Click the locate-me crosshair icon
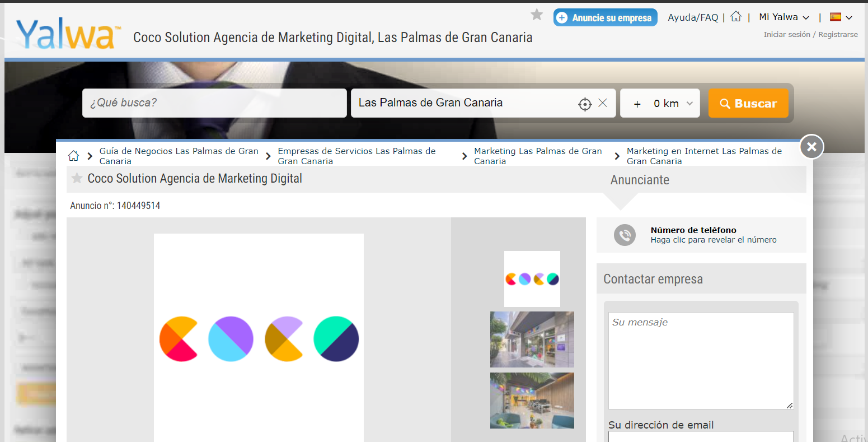This screenshot has height=442, width=868. [x=585, y=104]
